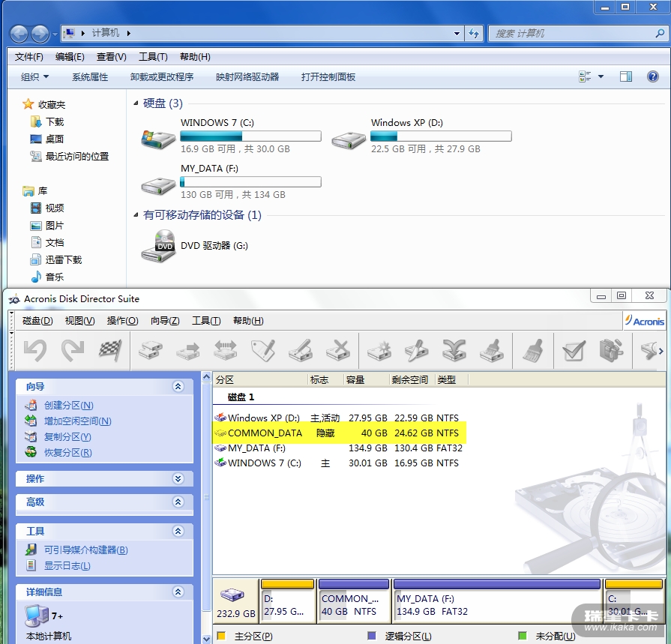Collapse the 有可移动存储的设备 group
Viewport: 671px width, 644px height.
136,215
